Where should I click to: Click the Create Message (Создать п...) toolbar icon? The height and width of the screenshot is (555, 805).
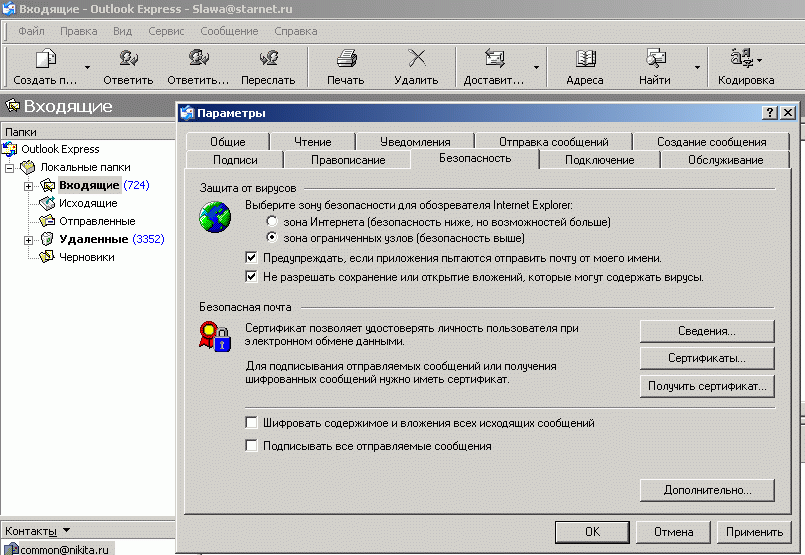pyautogui.click(x=46, y=59)
